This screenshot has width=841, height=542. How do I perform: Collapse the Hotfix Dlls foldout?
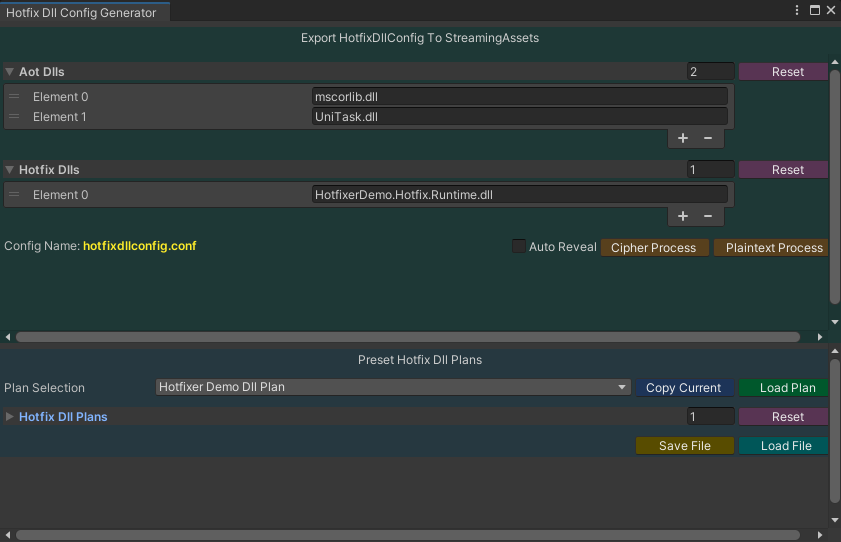[x=10, y=170]
